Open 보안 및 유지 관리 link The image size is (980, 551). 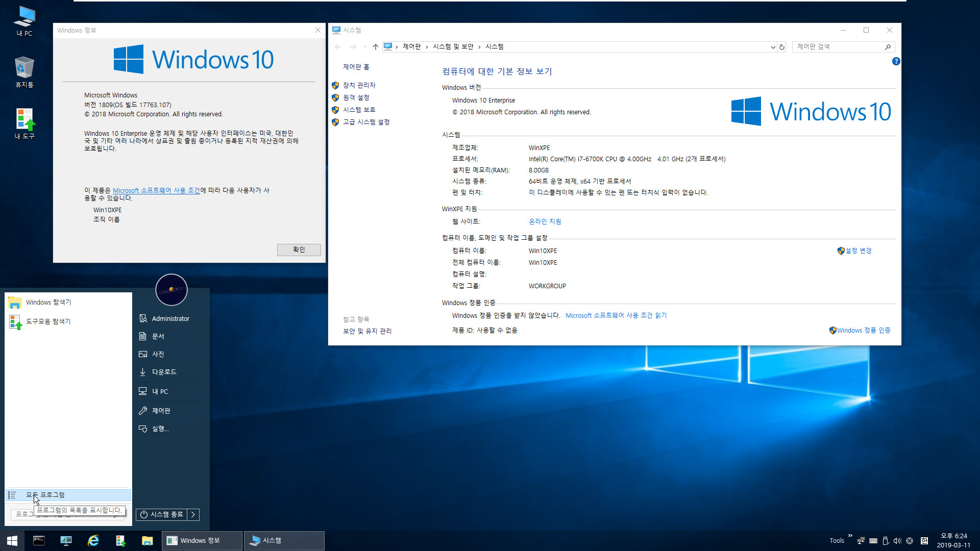[367, 331]
